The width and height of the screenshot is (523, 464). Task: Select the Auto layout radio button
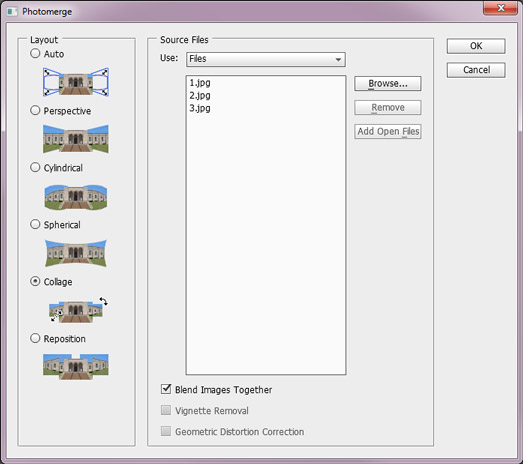point(35,53)
